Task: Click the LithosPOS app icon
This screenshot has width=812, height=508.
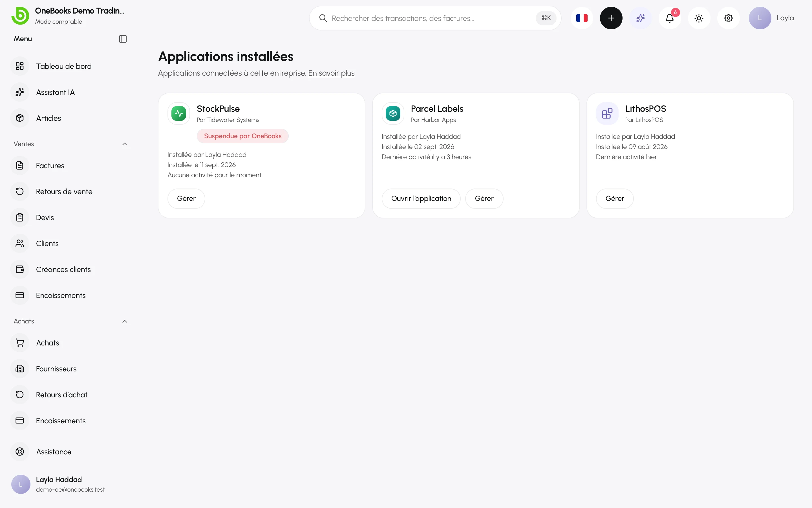Action: (x=607, y=113)
